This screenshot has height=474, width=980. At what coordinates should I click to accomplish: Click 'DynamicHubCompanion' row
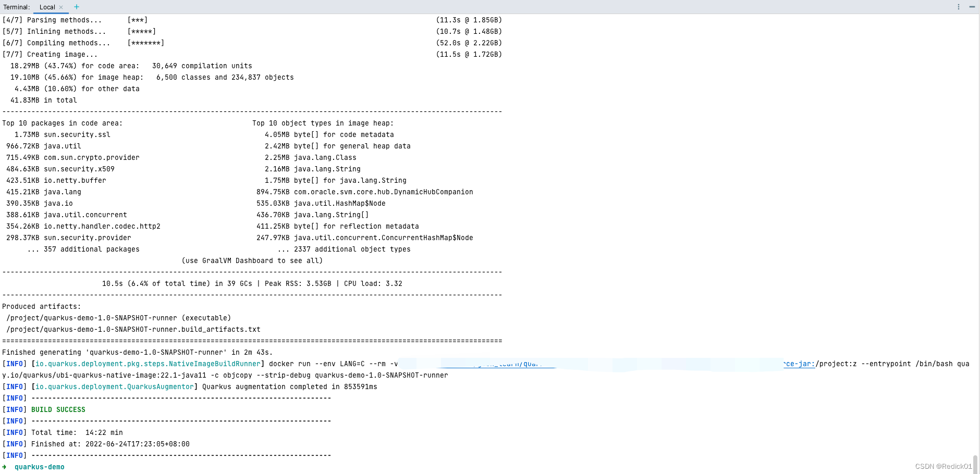(365, 192)
